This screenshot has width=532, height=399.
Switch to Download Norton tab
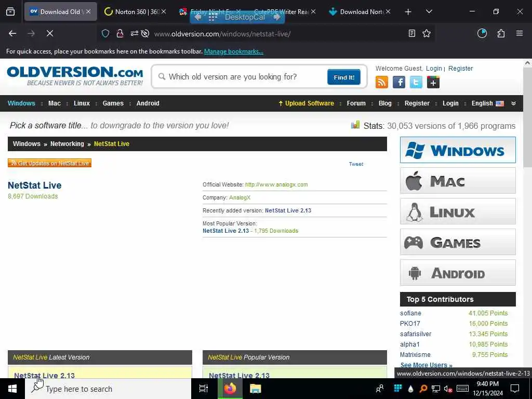359,12
